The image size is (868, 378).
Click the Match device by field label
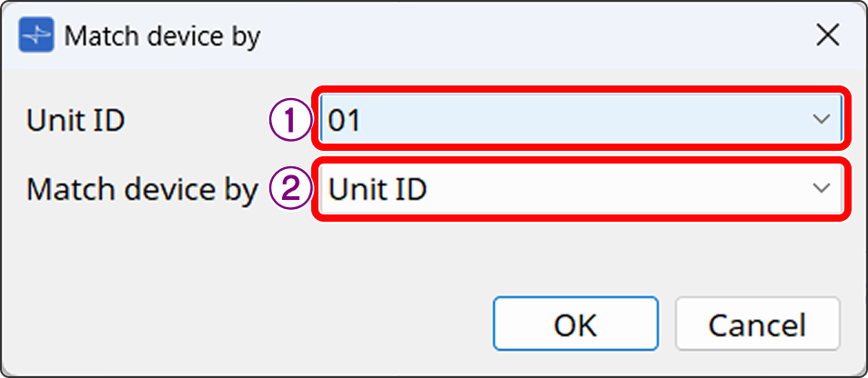point(143,189)
